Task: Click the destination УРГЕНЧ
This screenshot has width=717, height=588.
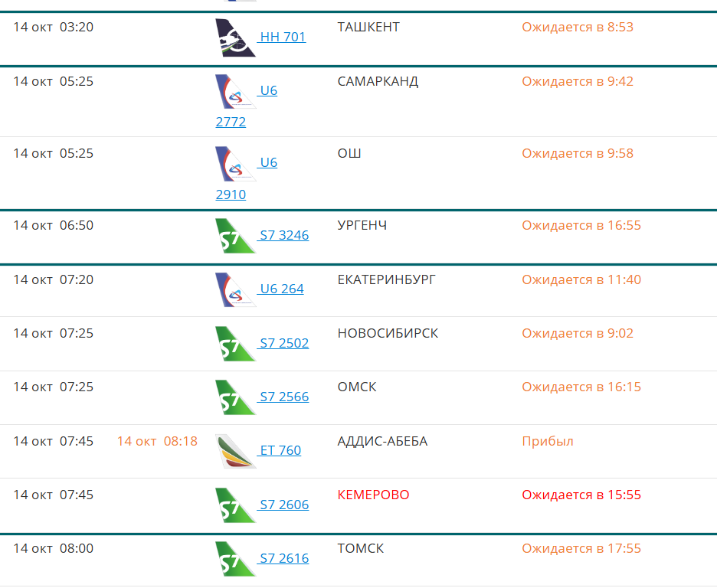Action: pos(362,225)
